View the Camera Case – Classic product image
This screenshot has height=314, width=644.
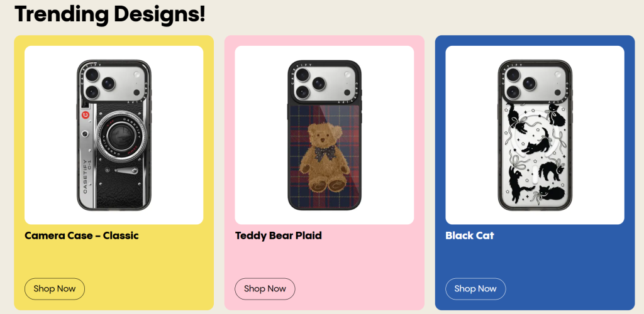[x=114, y=135]
